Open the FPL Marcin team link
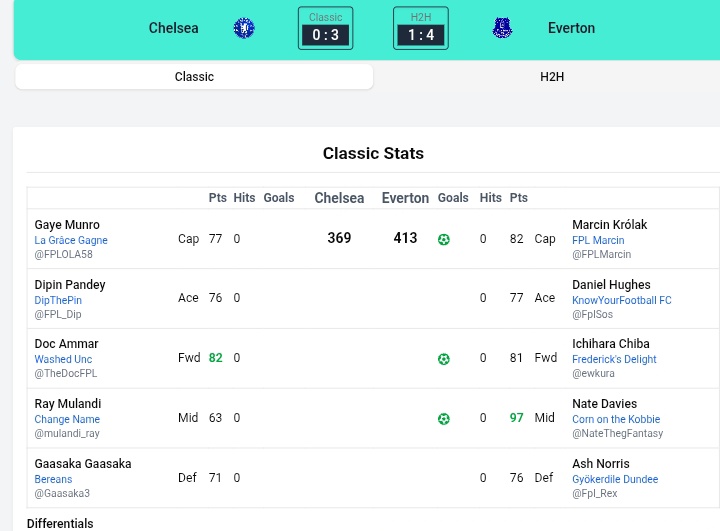 [x=598, y=240]
